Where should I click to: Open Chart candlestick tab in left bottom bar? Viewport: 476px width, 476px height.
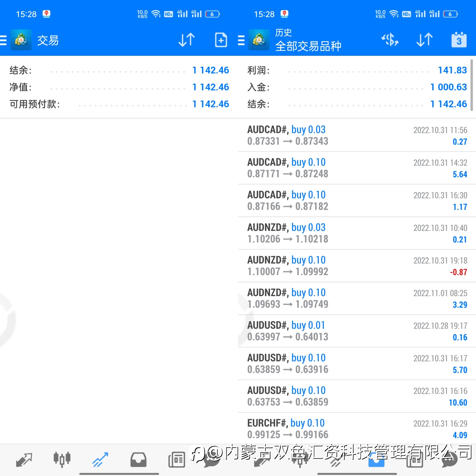62,460
